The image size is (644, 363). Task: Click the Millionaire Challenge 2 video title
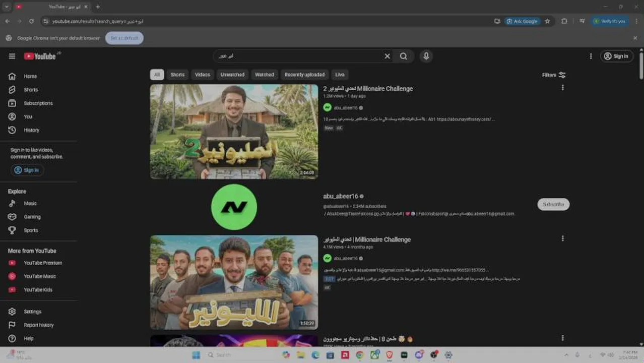[x=368, y=89]
